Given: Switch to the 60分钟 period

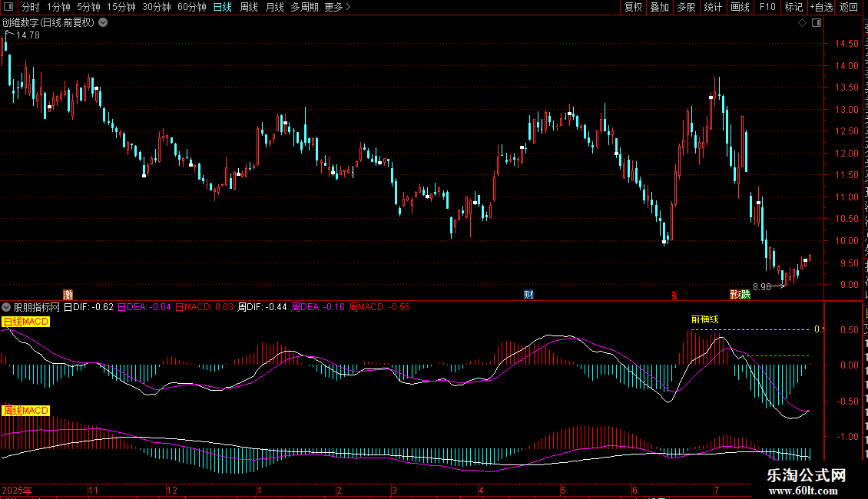Looking at the screenshot, I should pyautogui.click(x=191, y=7).
